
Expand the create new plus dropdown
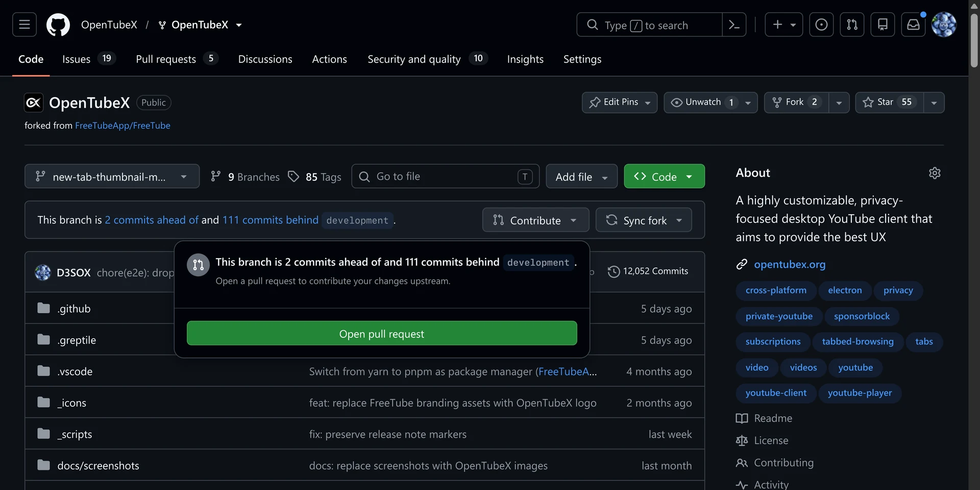pyautogui.click(x=784, y=24)
